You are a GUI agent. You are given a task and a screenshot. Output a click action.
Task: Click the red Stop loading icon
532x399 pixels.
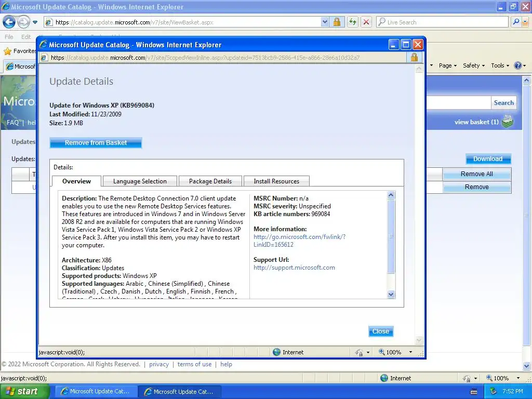[366, 22]
